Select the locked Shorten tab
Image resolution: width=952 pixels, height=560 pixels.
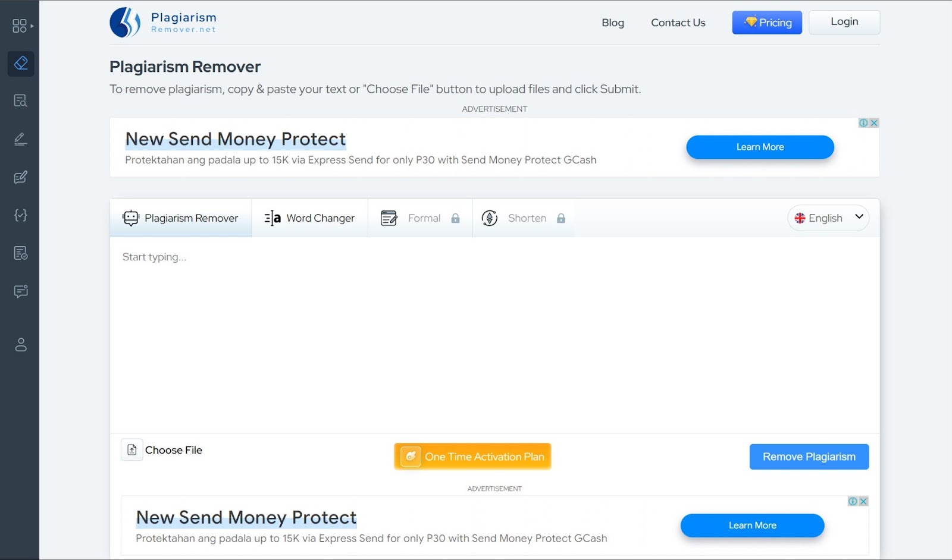524,218
